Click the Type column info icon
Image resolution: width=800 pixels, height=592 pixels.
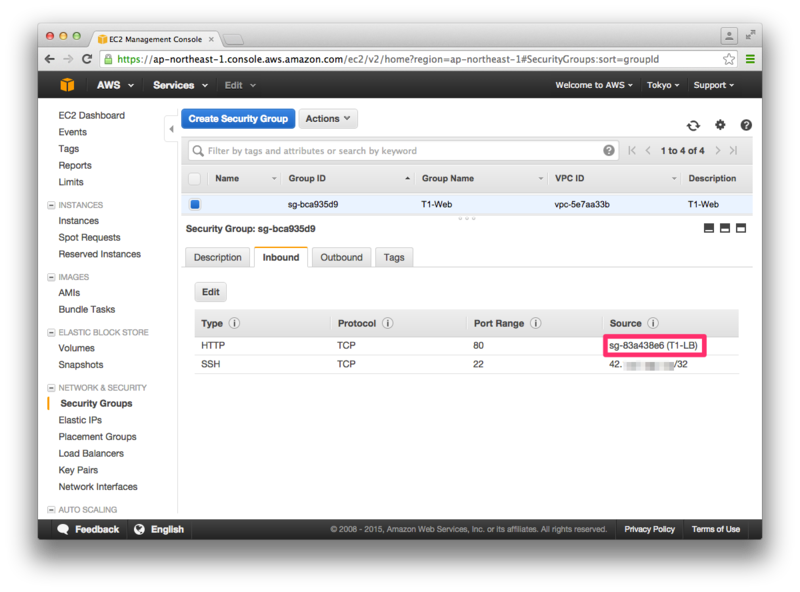(234, 323)
